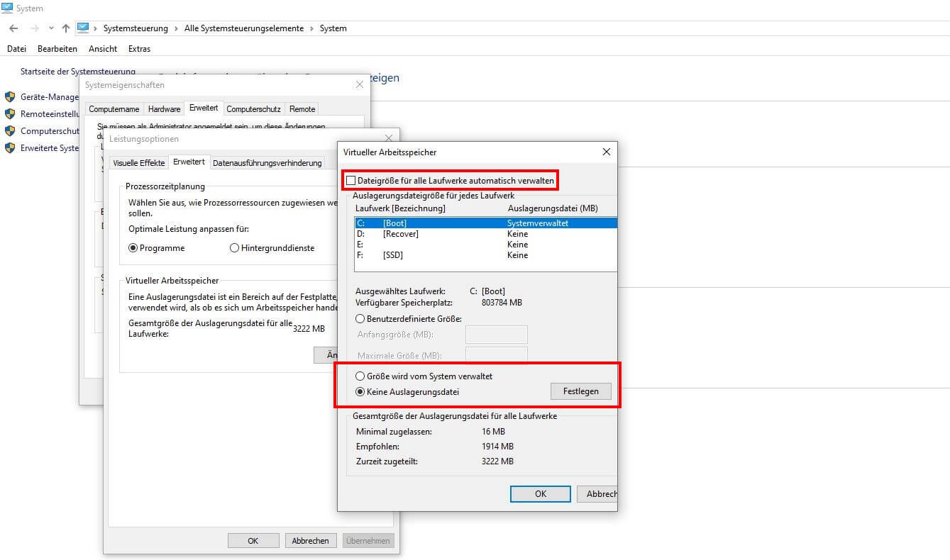Open the recent locations dropdown chevron
Viewport: 950px width, 560px height.
[51, 28]
